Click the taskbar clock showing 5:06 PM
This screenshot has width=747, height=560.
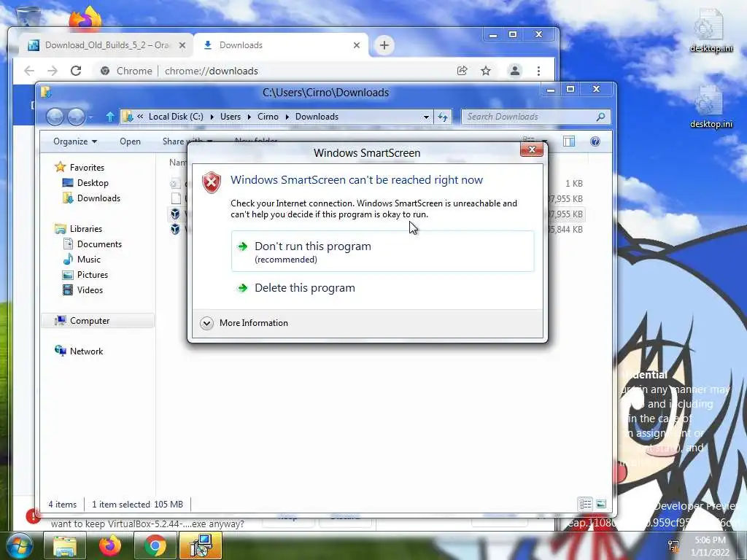[x=711, y=546]
